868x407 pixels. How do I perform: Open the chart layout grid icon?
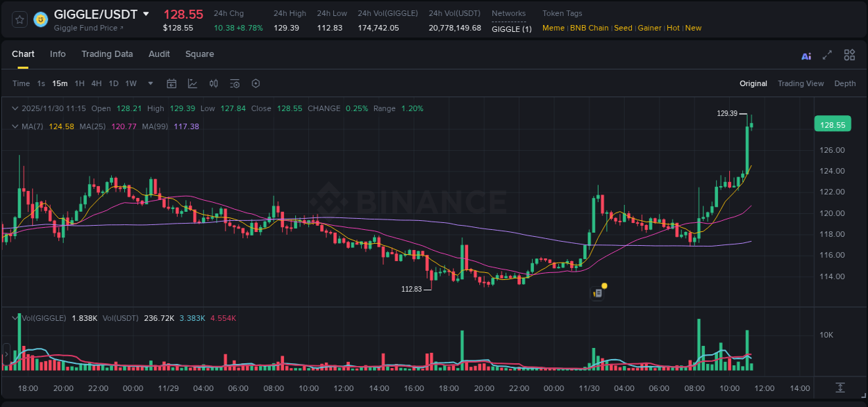point(849,55)
